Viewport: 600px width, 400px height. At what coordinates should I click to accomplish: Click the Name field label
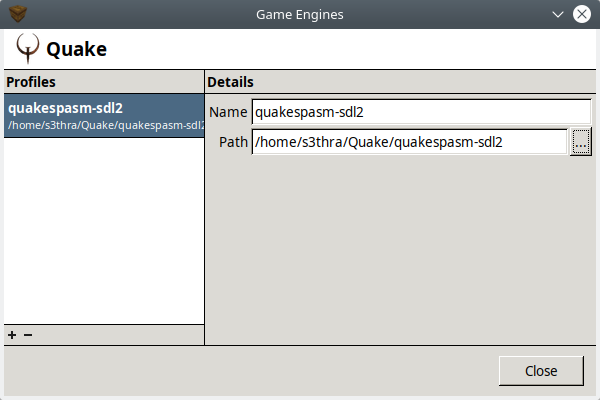coord(228,112)
